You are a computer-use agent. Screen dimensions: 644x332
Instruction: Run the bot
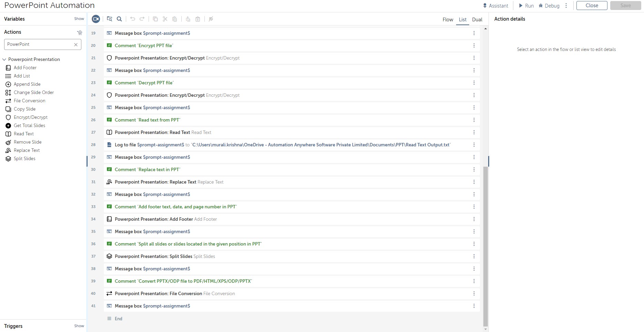point(526,6)
